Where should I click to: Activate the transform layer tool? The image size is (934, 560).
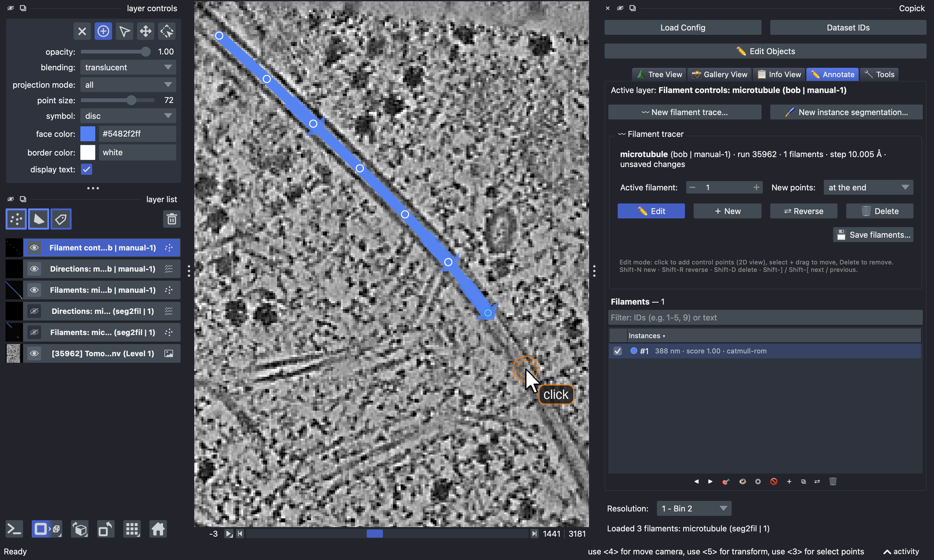167,31
